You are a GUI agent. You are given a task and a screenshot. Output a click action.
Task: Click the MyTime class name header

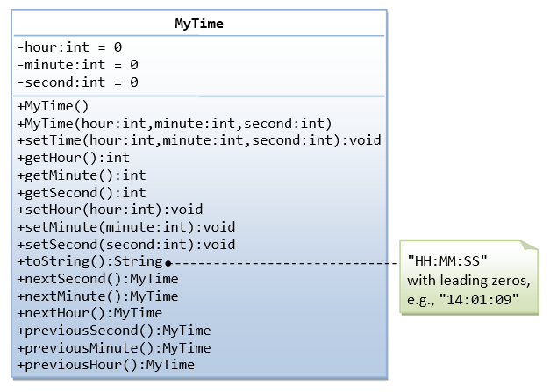tap(199, 24)
